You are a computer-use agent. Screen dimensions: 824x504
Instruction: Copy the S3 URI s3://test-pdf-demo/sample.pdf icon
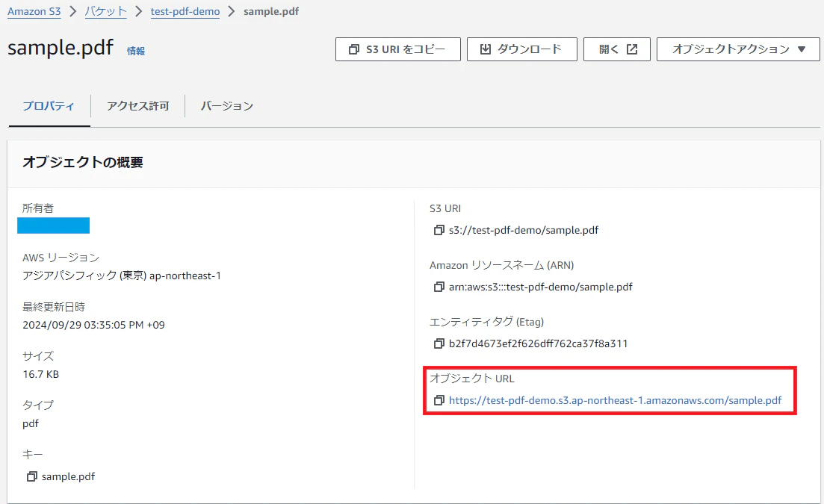pyautogui.click(x=439, y=230)
